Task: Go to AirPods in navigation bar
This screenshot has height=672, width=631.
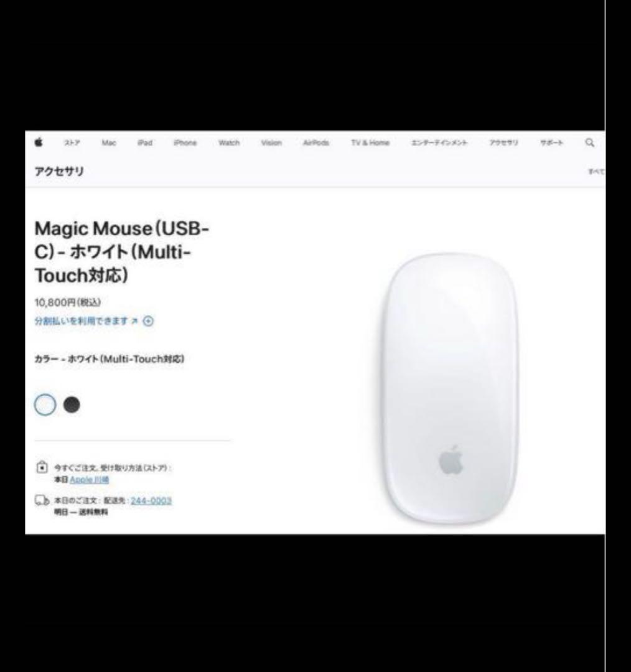Action: click(316, 142)
